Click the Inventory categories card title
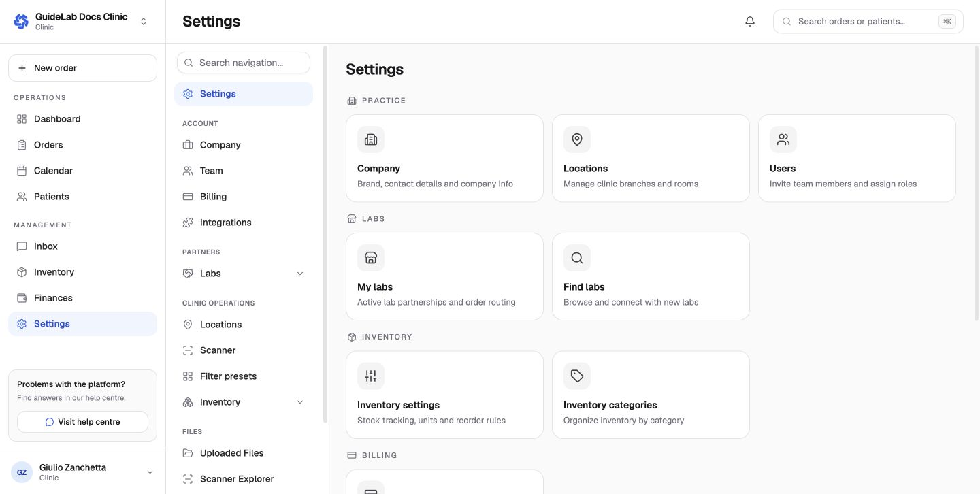The image size is (980, 494). 610,405
